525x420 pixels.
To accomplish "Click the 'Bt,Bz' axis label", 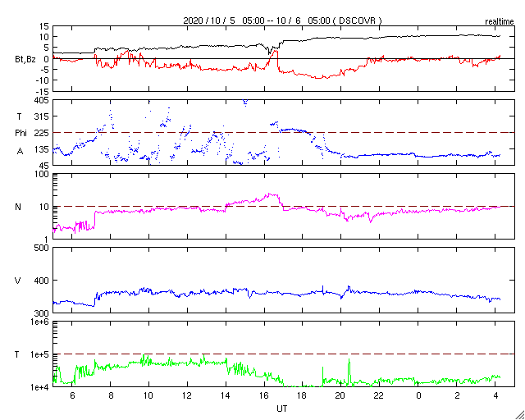I will pyautogui.click(x=25, y=60).
